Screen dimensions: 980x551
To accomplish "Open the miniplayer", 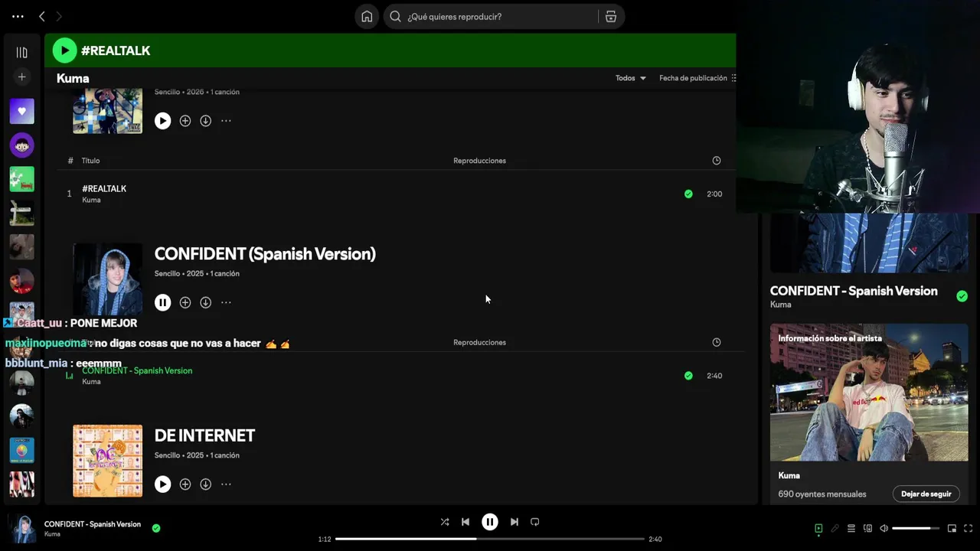I will 952,528.
